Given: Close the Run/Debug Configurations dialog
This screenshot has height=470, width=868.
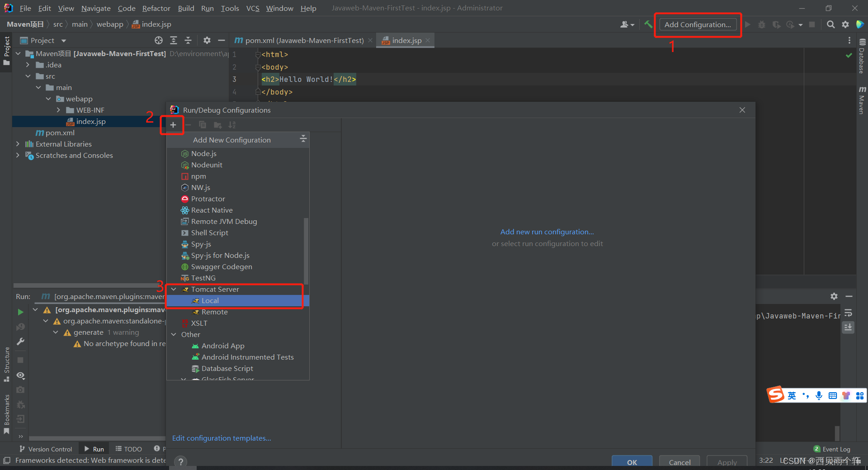Looking at the screenshot, I should 742,110.
